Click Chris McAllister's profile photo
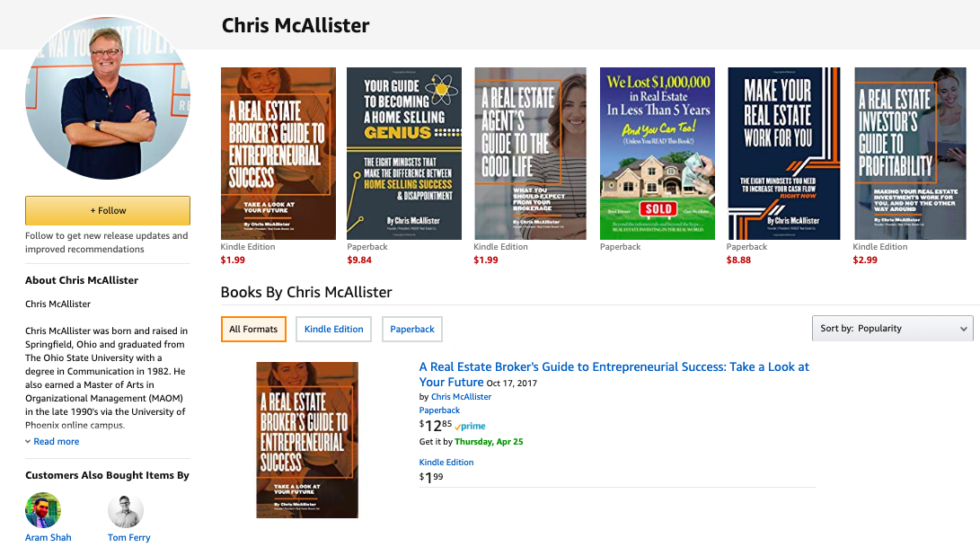 (108, 98)
